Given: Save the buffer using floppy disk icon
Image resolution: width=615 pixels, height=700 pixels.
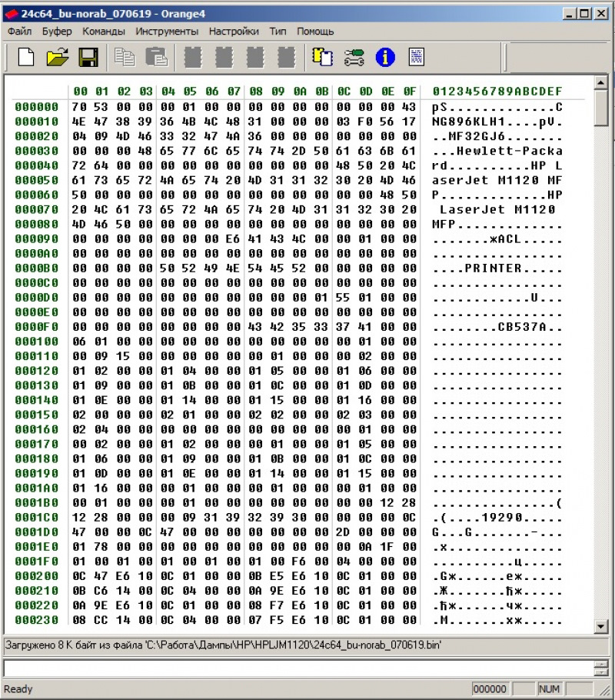Looking at the screenshot, I should 88,57.
